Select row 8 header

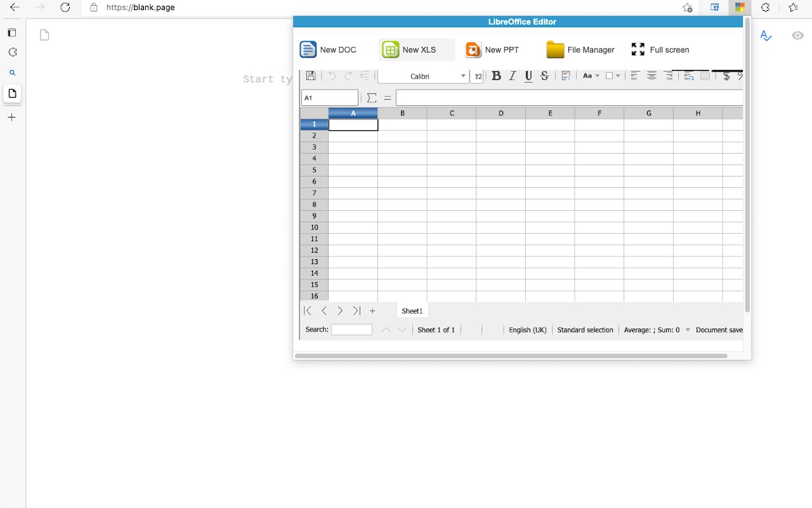coord(314,204)
